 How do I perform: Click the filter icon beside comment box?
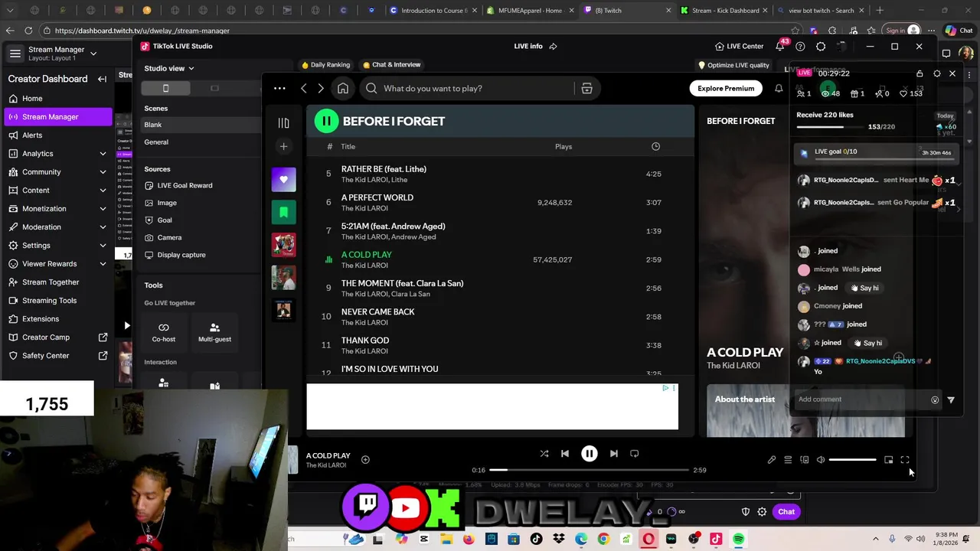click(x=951, y=399)
